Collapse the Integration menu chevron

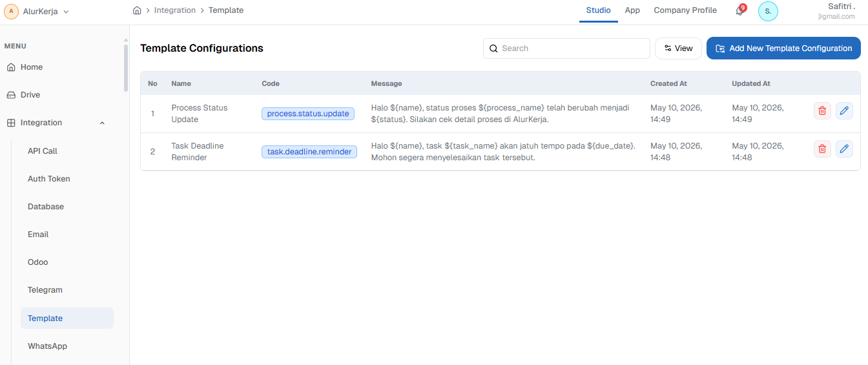click(102, 123)
